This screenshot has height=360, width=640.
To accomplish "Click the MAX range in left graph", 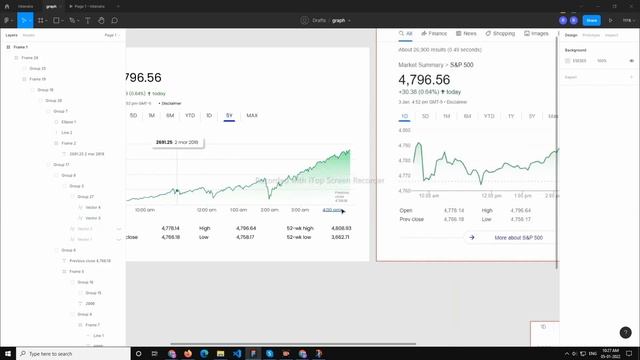I will pos(252,116).
